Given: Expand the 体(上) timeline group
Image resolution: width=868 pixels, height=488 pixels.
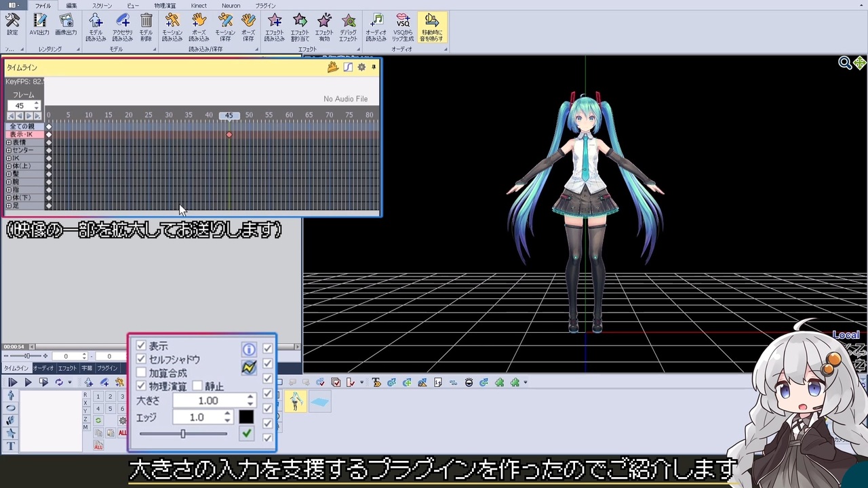Looking at the screenshot, I should [x=9, y=166].
